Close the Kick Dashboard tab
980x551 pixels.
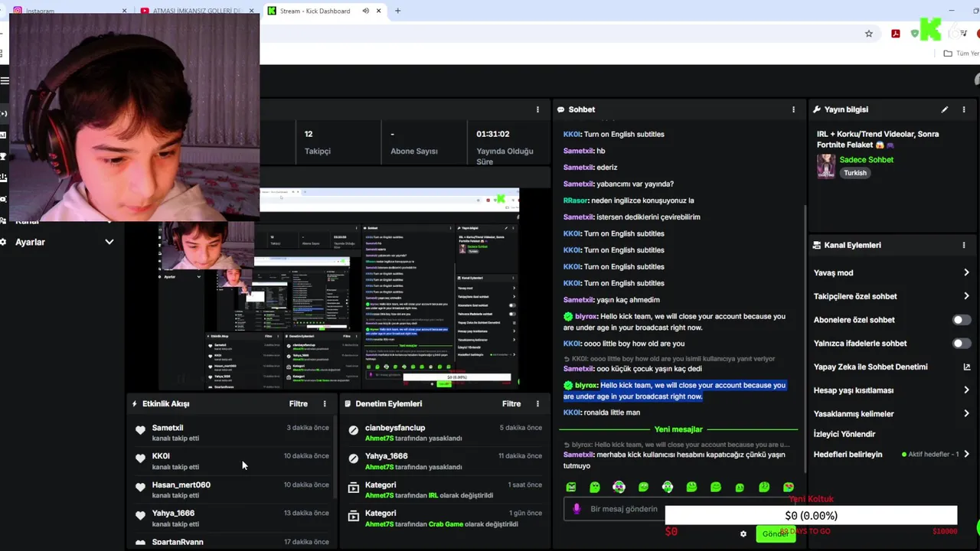coord(379,11)
